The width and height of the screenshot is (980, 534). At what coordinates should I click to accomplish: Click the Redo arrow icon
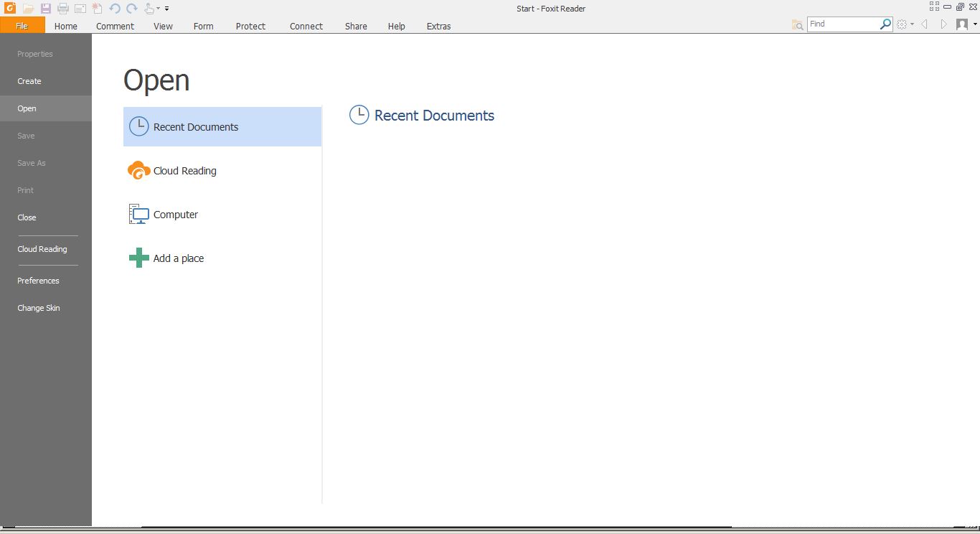pos(132,9)
